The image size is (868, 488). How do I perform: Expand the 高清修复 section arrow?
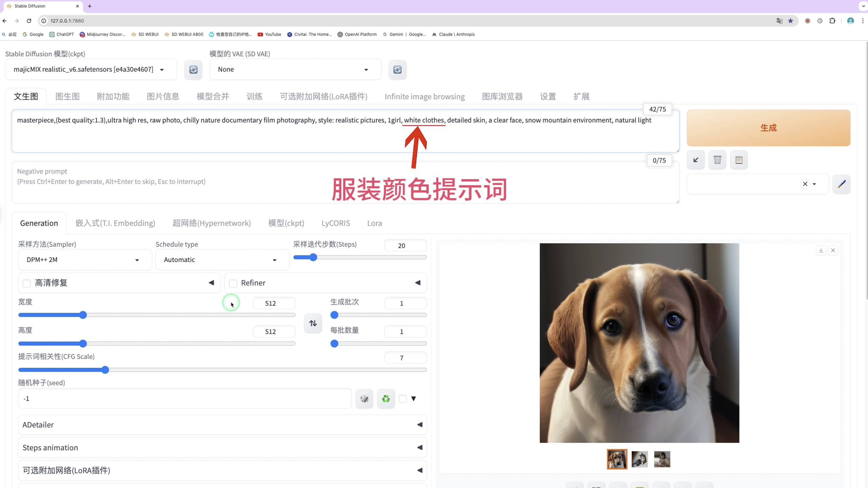click(211, 283)
